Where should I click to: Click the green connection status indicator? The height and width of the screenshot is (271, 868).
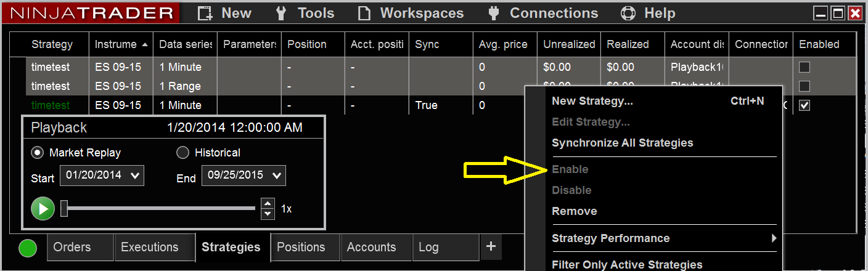coord(28,248)
